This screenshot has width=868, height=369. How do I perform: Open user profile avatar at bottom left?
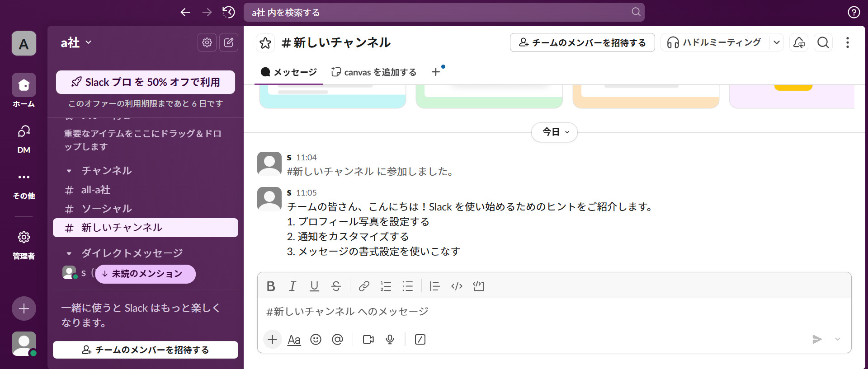click(24, 344)
